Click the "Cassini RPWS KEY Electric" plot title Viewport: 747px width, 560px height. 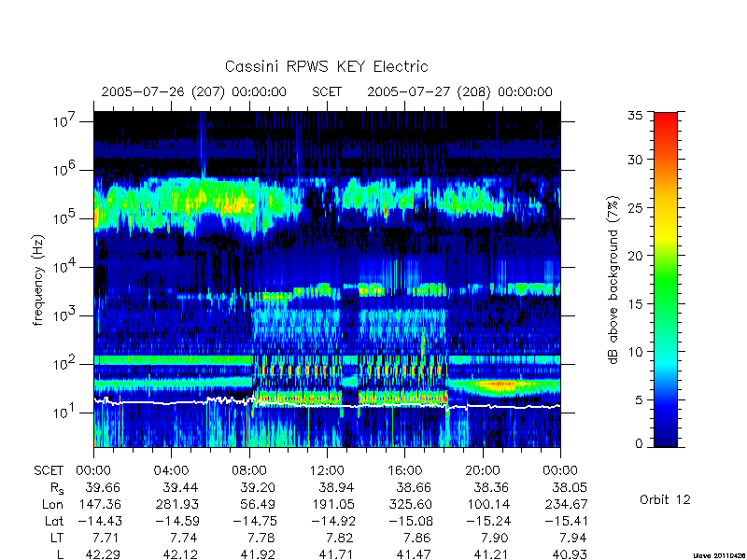point(326,66)
